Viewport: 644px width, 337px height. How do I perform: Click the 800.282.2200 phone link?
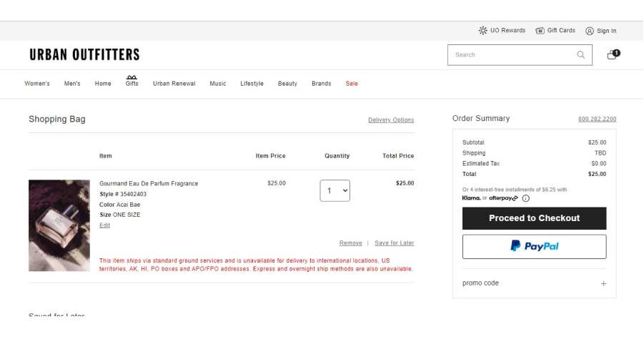pos(597,119)
